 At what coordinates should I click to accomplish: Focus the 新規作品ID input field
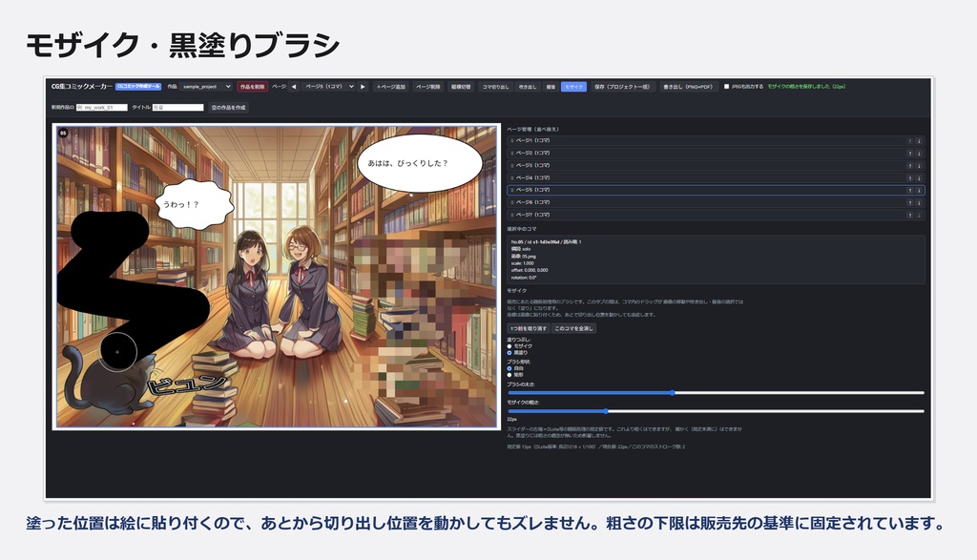(101, 107)
